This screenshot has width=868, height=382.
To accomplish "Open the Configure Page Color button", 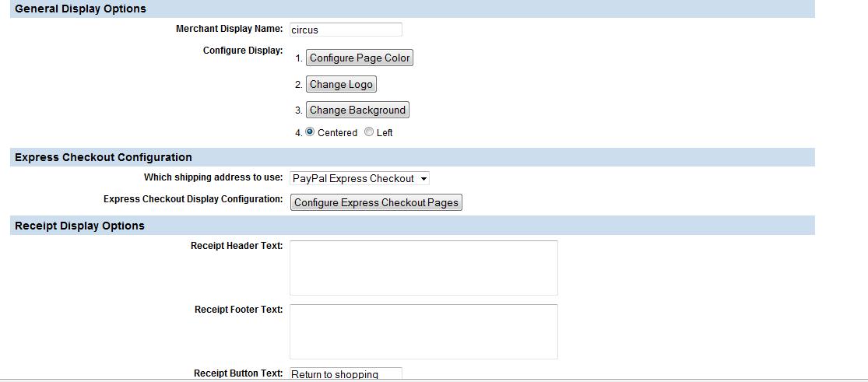I will 359,58.
